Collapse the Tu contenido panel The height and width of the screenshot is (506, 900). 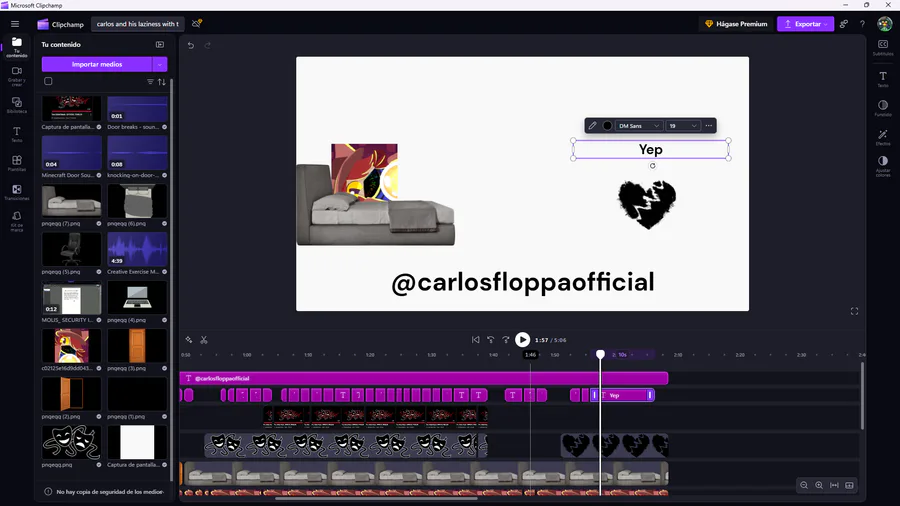tap(160, 44)
